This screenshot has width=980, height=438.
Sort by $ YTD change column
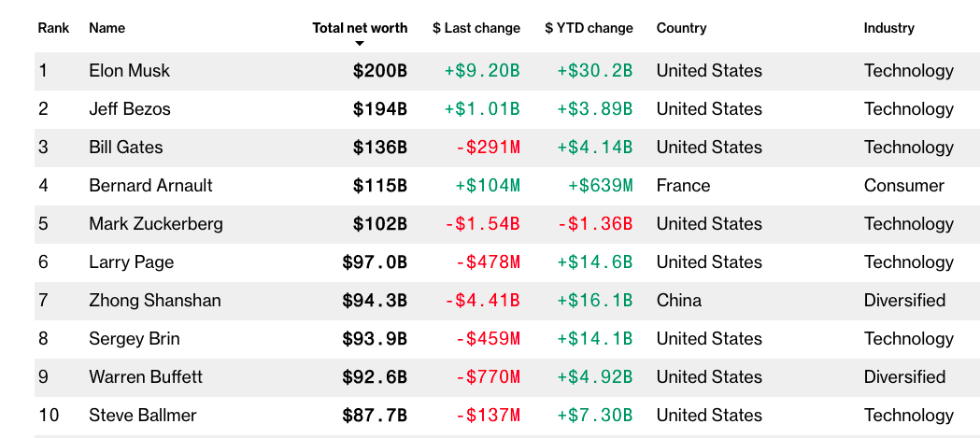click(589, 28)
